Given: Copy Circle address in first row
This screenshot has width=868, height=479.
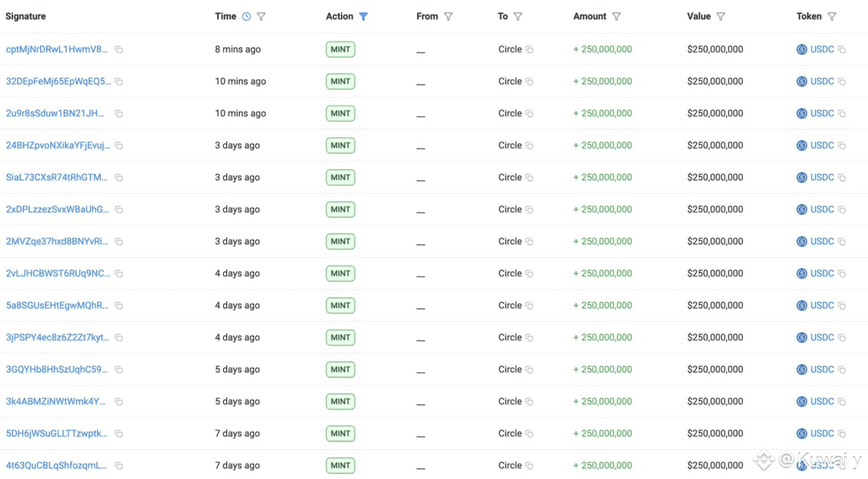Looking at the screenshot, I should (x=529, y=49).
